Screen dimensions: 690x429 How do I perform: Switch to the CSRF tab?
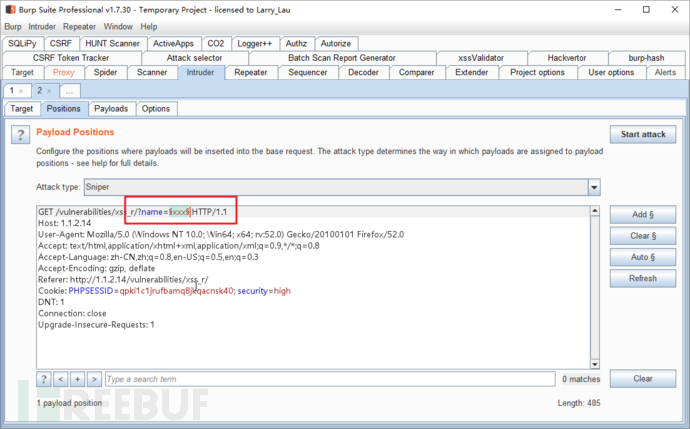[x=61, y=44]
